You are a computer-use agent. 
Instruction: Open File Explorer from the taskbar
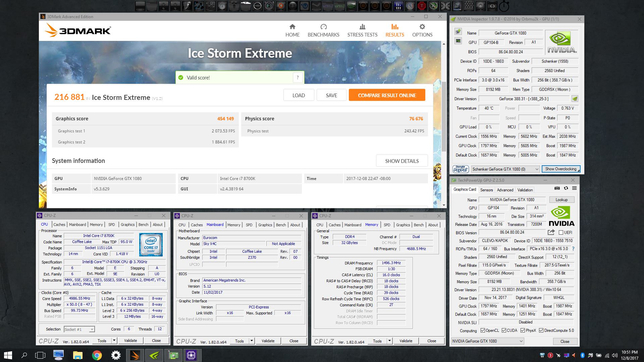pyautogui.click(x=78, y=355)
